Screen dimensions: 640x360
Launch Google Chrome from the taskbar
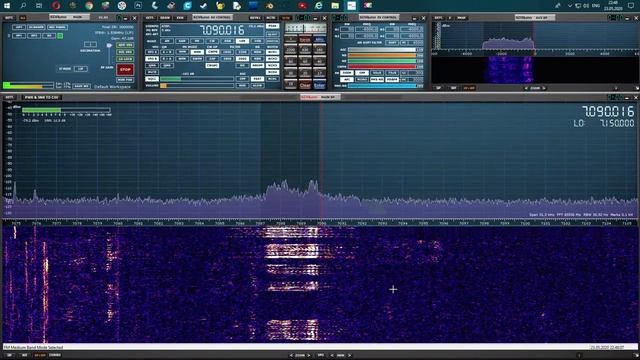(89, 6)
